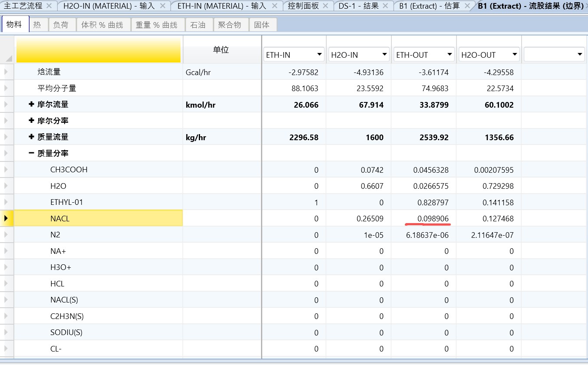Open the 体积 % 曲线 sub-tab
588x365 pixels.
[102, 25]
